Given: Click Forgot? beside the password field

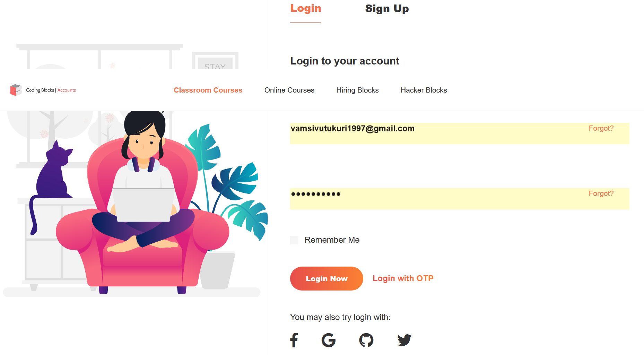Looking at the screenshot, I should click(601, 193).
